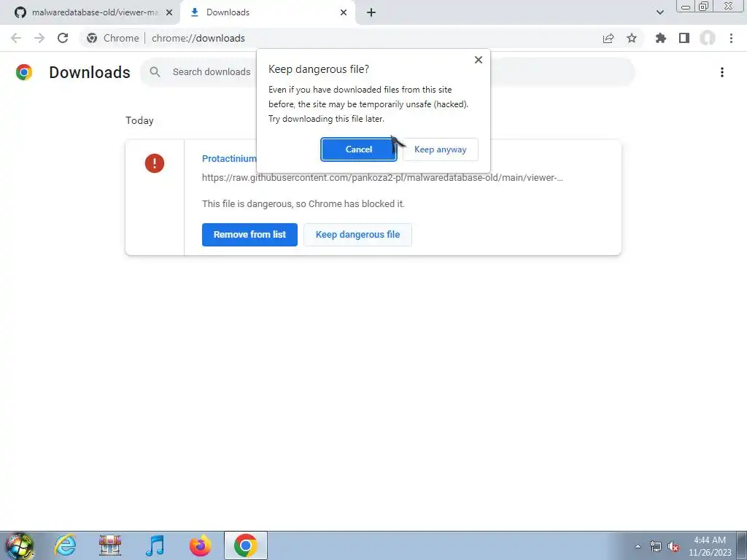Close the Keep dangerous file dialog
Viewport: 747px width, 560px height.
coord(479,60)
